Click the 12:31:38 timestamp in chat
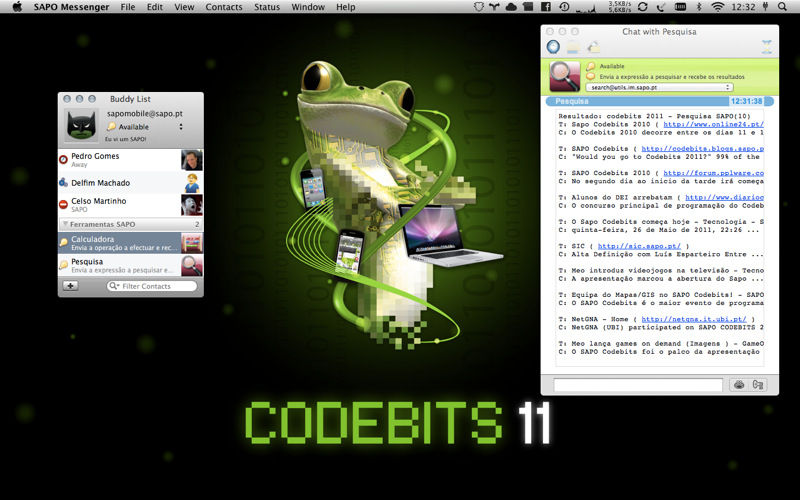The image size is (800, 500). (746, 101)
